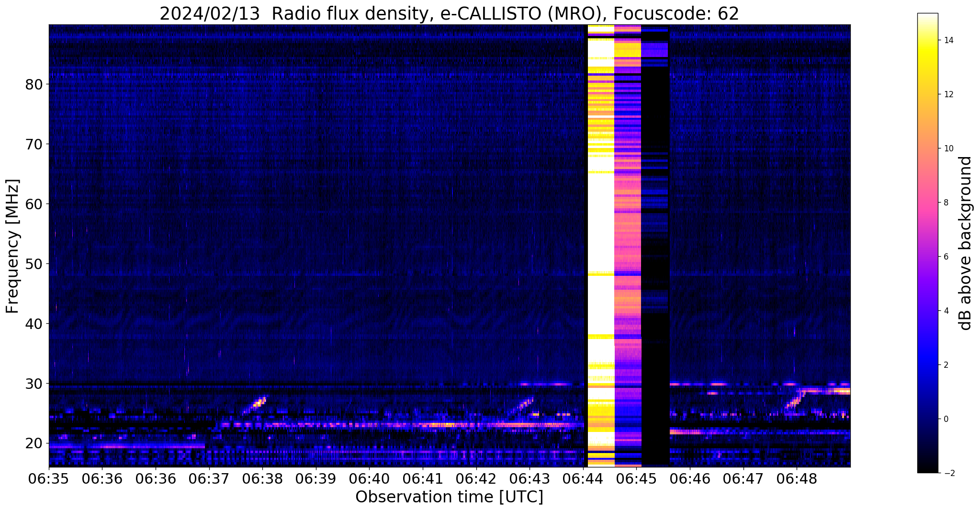Viewport: 980px width, 511px height.
Task: Click the colorbar tick value 4
Action: 946,311
